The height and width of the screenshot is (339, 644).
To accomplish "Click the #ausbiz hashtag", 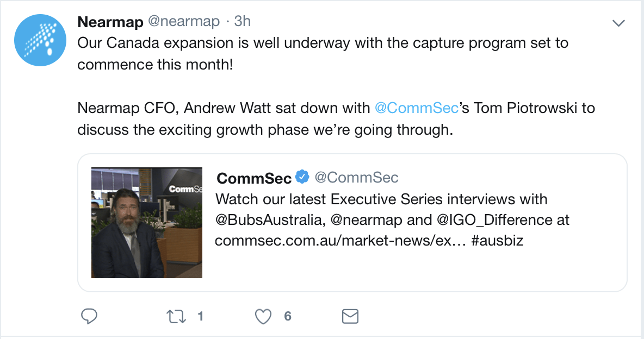I will (x=499, y=240).
